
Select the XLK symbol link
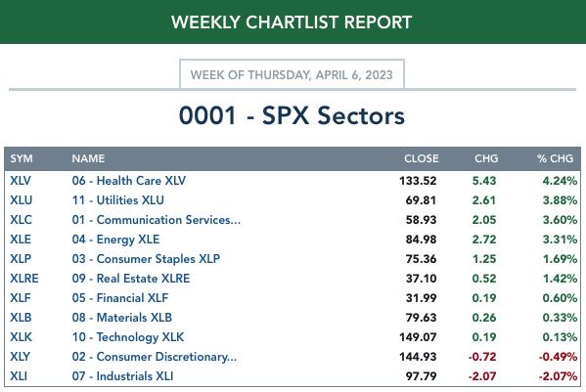pyautogui.click(x=21, y=337)
